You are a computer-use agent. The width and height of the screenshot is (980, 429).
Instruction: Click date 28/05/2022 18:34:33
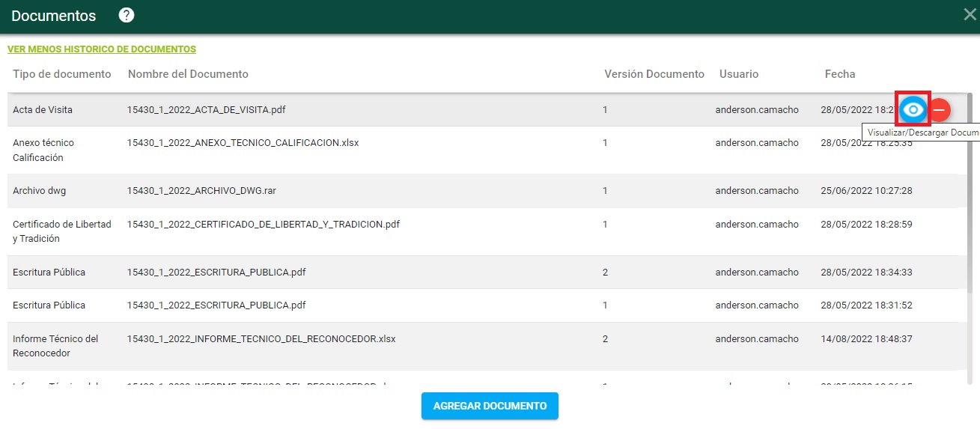pos(866,273)
